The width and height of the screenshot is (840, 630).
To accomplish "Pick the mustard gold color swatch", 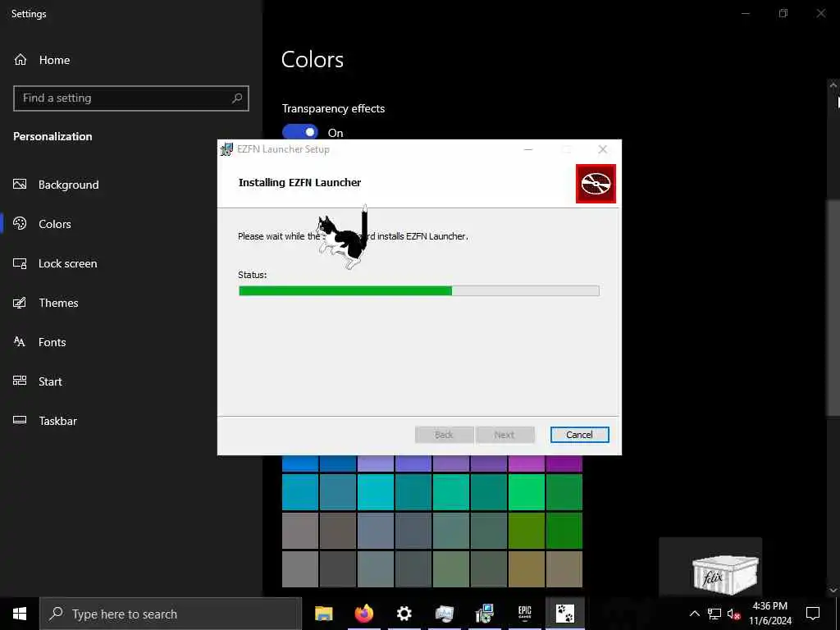I will click(526, 569).
